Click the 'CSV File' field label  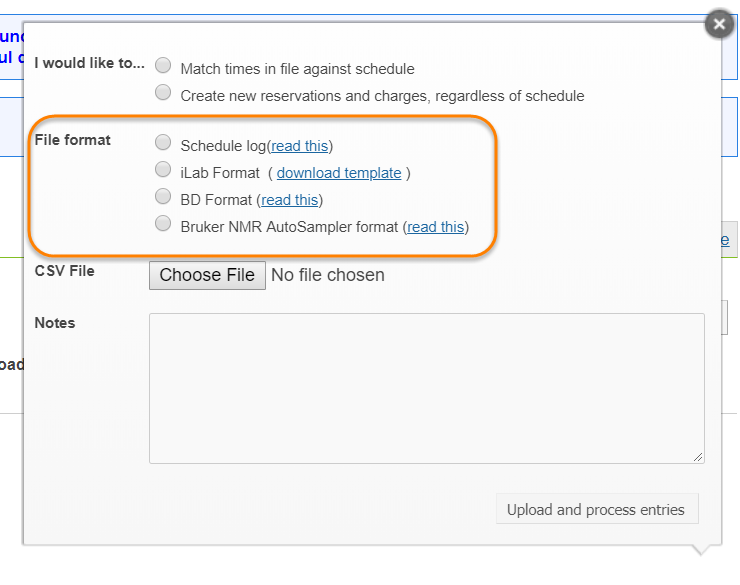[64, 270]
